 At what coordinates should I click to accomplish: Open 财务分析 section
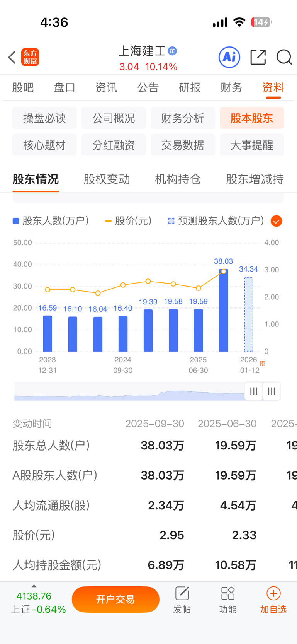[x=183, y=118]
